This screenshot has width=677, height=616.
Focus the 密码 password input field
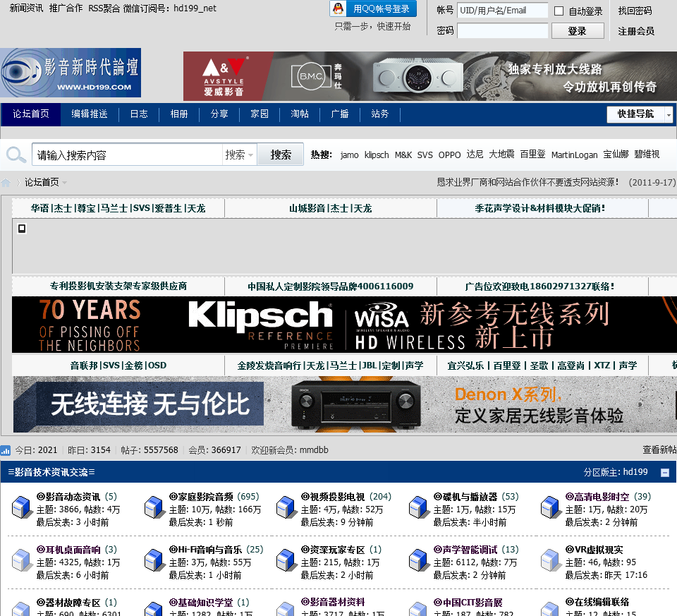pos(503,30)
